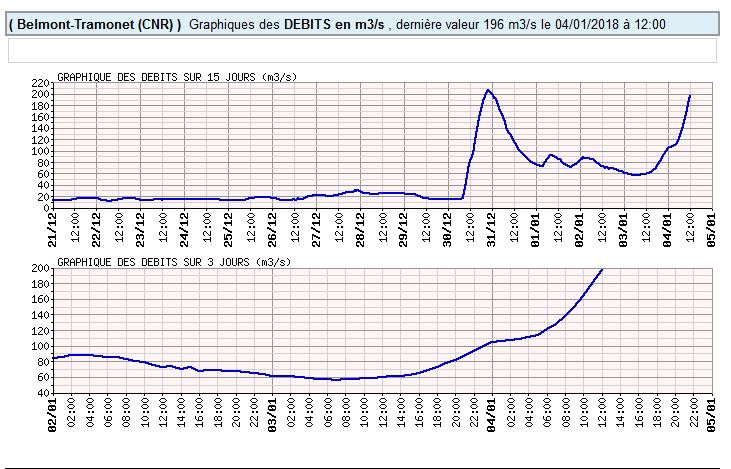Click the 'GRAPHIQUE DES DEBITS SUR 15 JOURS' title
This screenshot has width=731, height=469.
pos(176,77)
